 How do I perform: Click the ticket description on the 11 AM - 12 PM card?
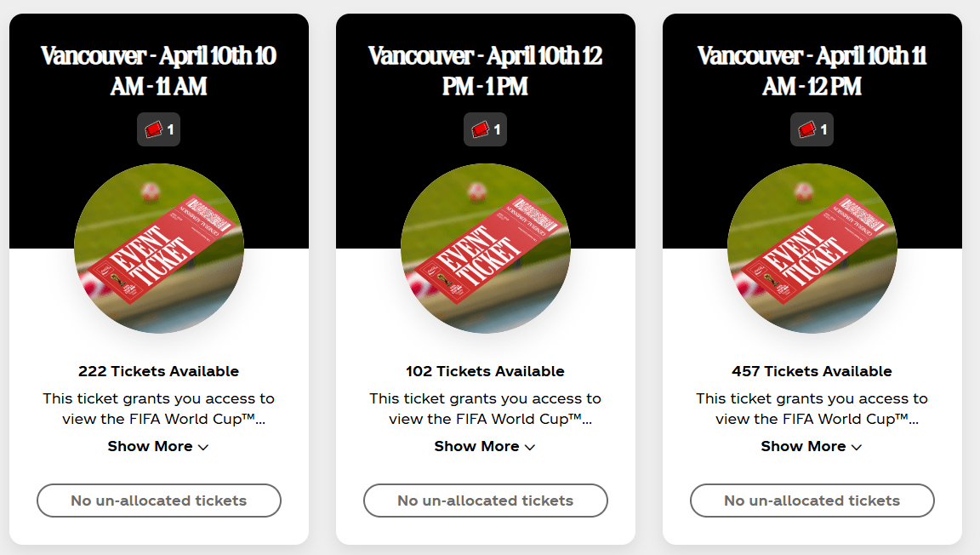[812, 409]
